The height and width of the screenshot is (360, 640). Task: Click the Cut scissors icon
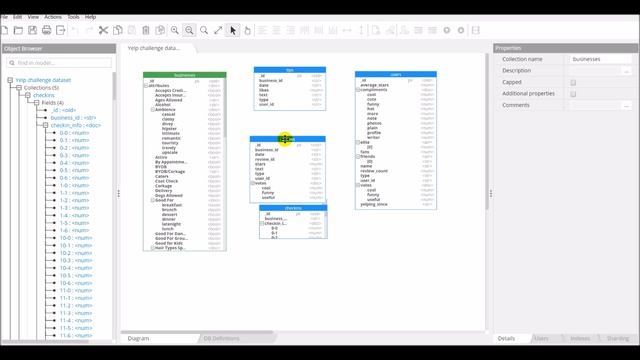[x=103, y=30]
